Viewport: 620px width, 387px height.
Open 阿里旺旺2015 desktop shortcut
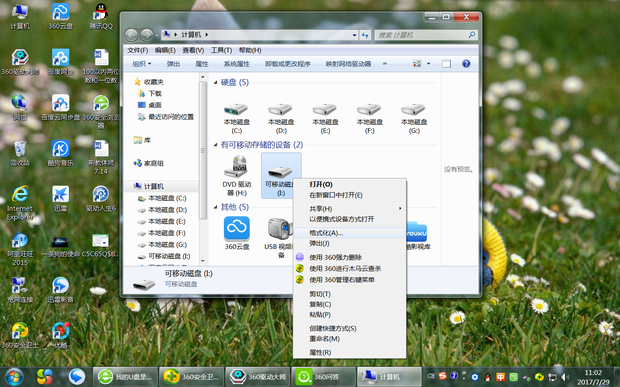[20, 248]
